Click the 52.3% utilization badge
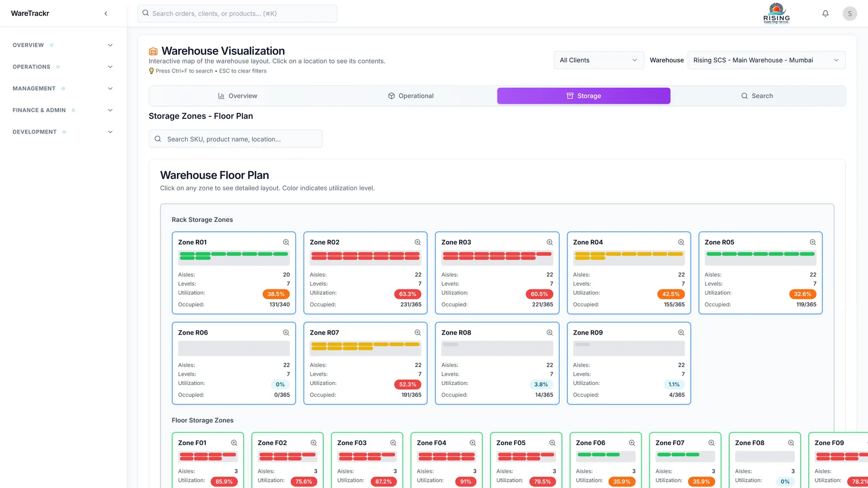 407,384
